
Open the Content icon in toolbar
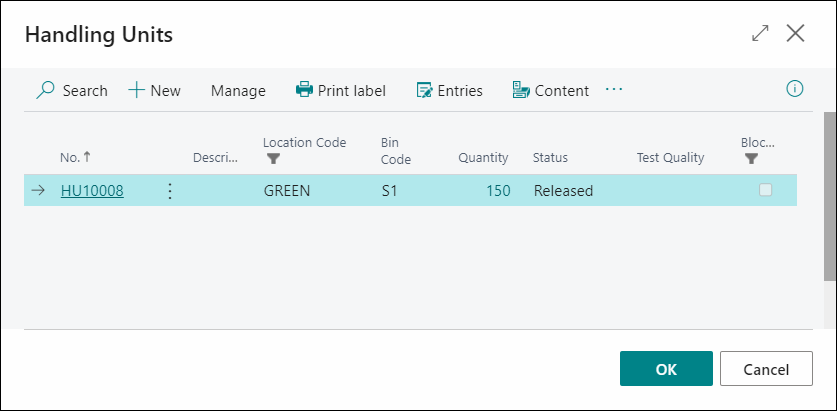(x=521, y=90)
